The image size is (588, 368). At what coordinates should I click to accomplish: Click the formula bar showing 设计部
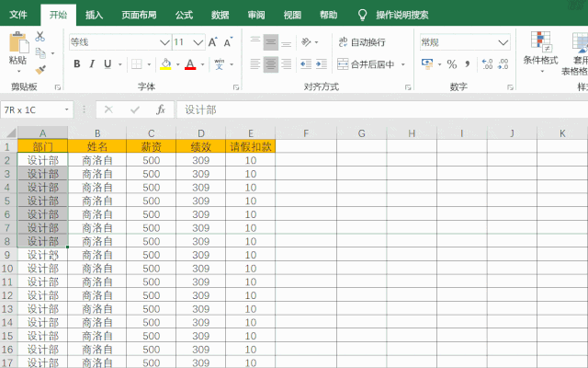pos(382,109)
